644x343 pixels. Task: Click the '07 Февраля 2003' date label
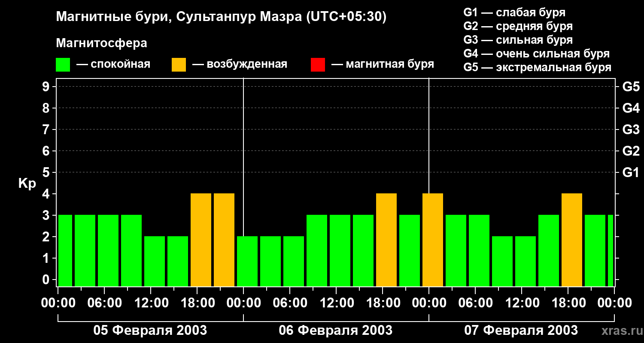[521, 330]
